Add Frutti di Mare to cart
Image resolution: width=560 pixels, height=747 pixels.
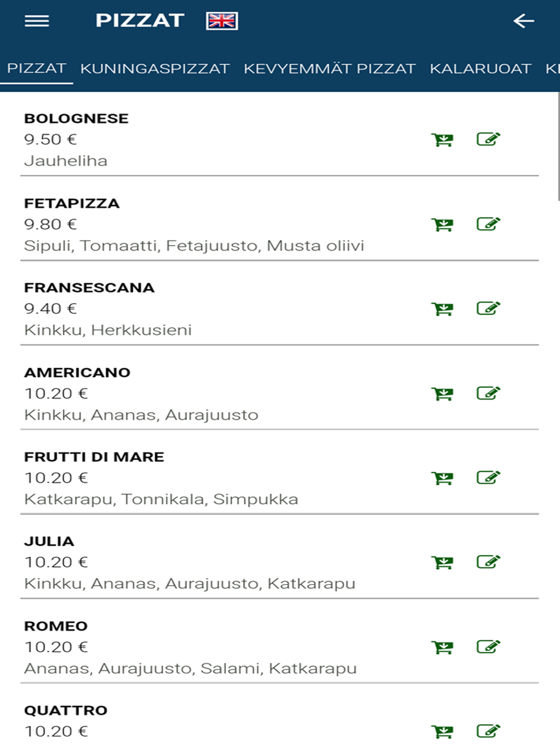pos(442,478)
